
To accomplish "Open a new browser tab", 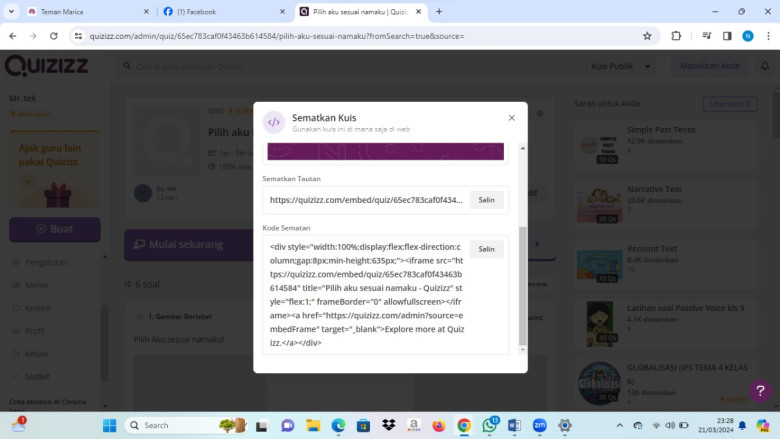I will (439, 11).
